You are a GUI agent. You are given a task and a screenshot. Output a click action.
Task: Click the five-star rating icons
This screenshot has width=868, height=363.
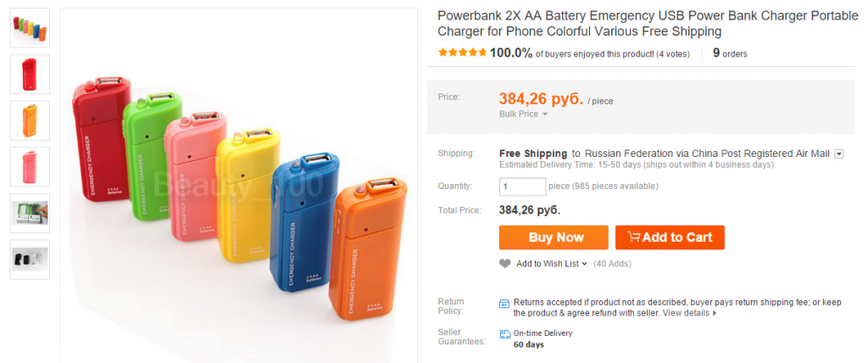pos(462,53)
